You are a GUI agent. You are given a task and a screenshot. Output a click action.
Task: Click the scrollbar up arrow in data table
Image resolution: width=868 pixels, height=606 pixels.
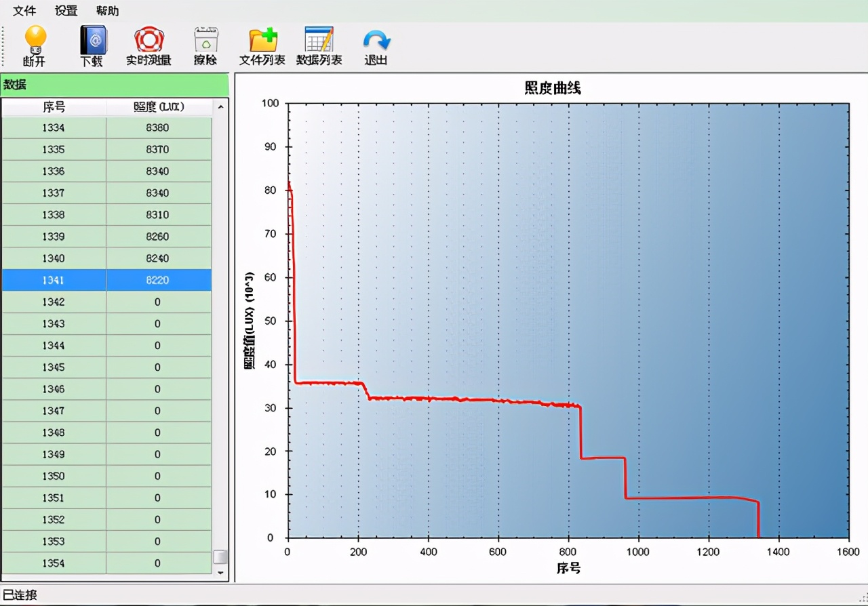coord(220,107)
